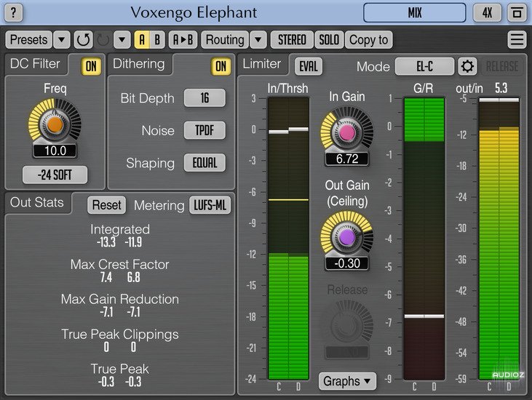Open the help question mark button
The width and height of the screenshot is (532, 400).
click(14, 13)
